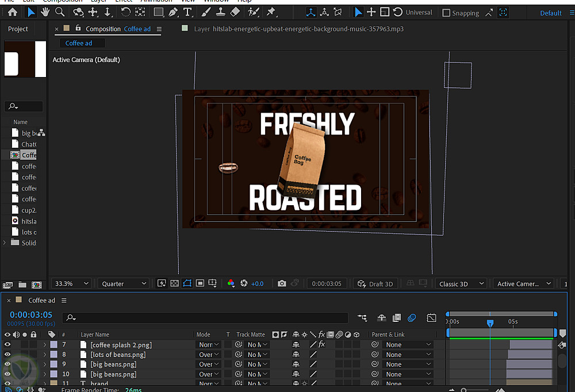Select the Zoom magnifier tool
575x392 pixels.
[x=60, y=12]
